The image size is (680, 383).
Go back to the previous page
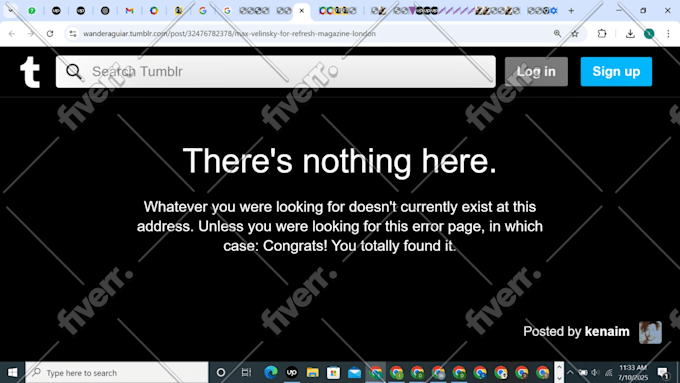pyautogui.click(x=12, y=33)
